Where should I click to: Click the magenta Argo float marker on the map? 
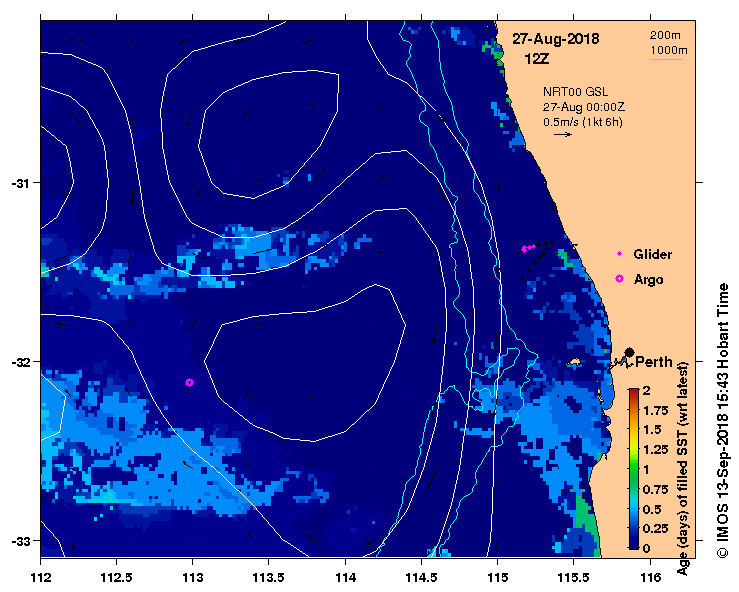coord(189,382)
